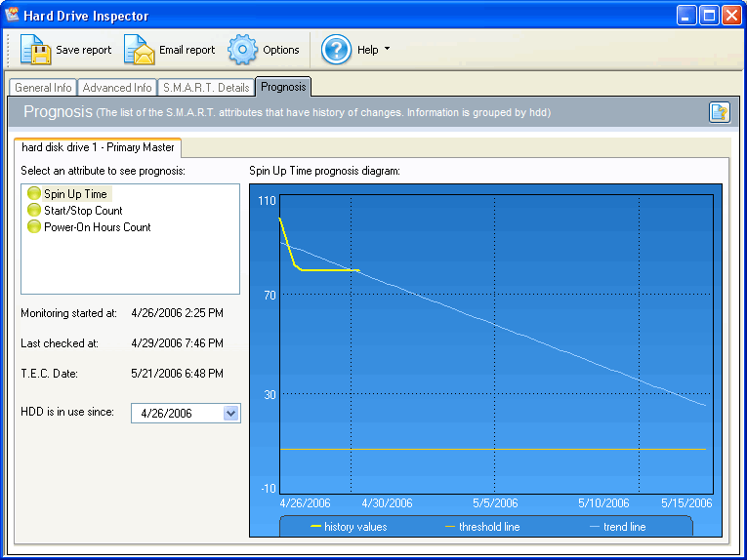747x560 pixels.
Task: Click the yellow history values legend entry
Action: 349,527
